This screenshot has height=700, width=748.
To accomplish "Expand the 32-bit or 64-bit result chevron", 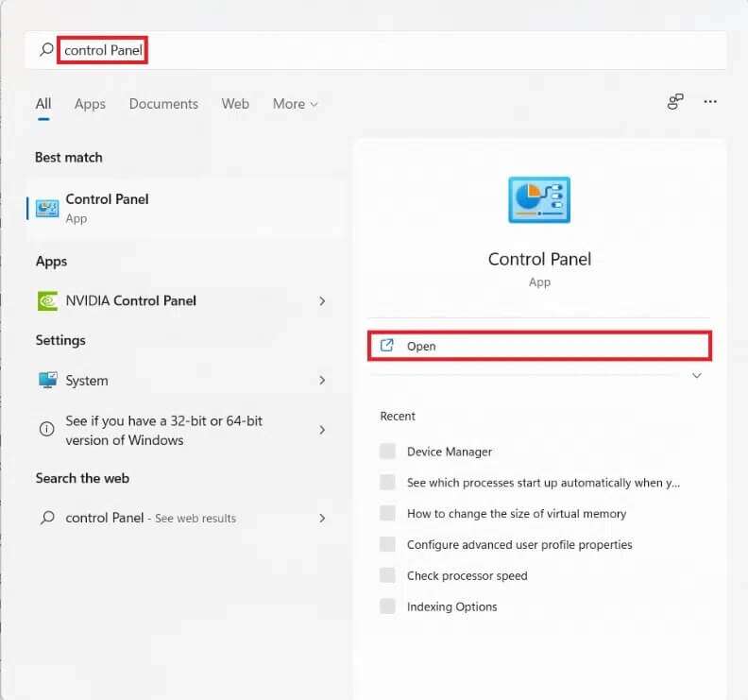I will [322, 430].
